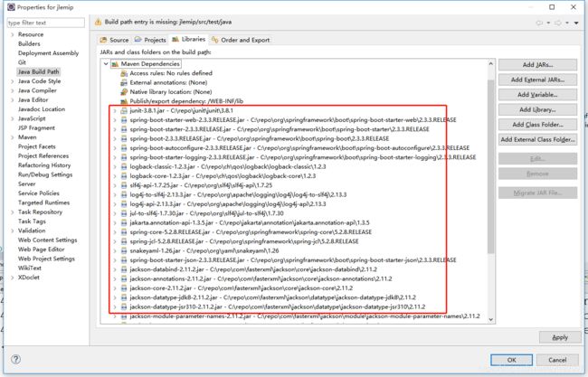588x377 pixels.
Task: Click Add External Class Folder button
Action: [537, 139]
